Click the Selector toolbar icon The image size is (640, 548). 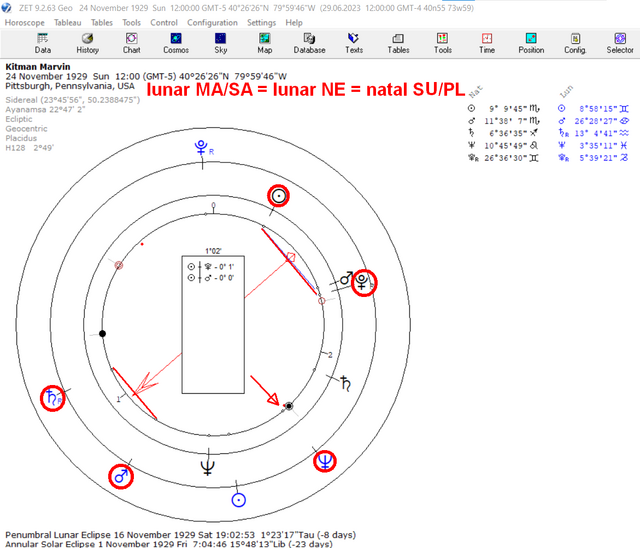coord(620,43)
